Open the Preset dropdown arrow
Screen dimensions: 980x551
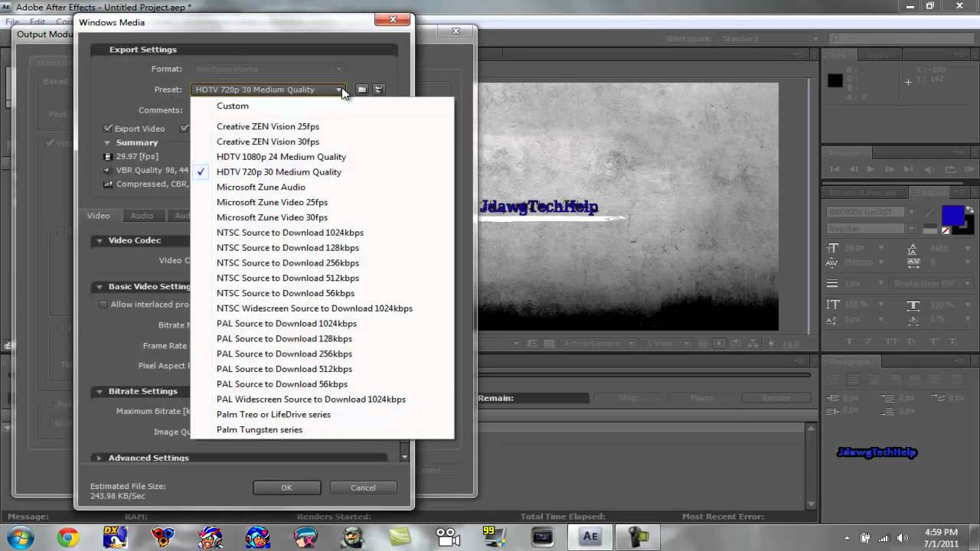[338, 90]
